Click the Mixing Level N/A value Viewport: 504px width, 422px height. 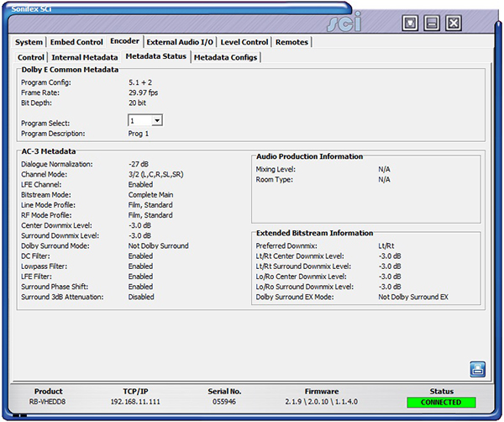384,169
